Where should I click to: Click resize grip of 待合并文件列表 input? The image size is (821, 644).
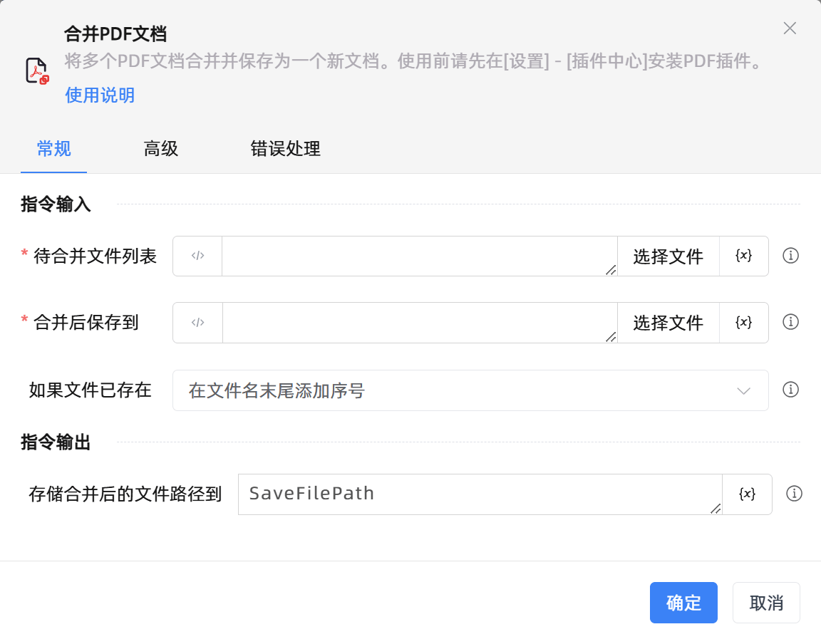(x=611, y=270)
